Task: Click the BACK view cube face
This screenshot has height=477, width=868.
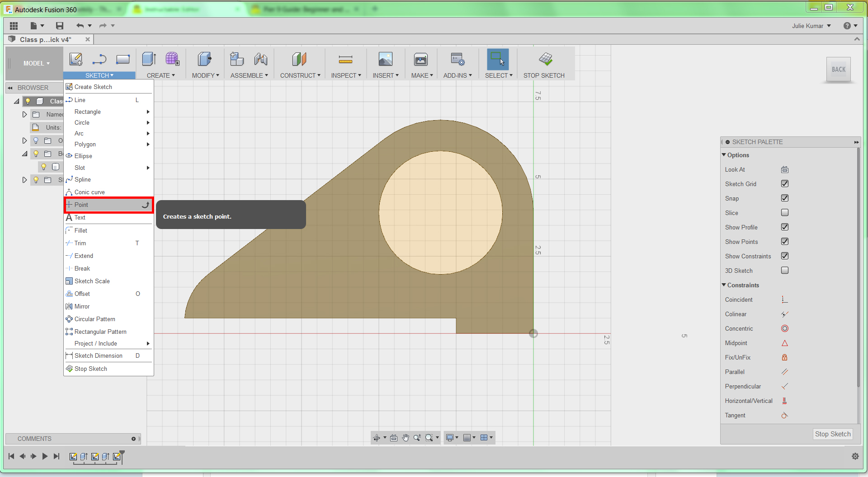Action: (839, 70)
